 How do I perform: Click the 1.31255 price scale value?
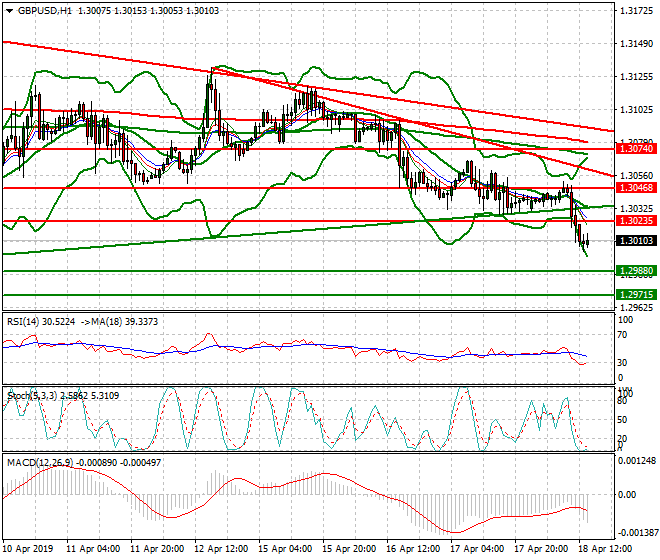pyautogui.click(x=636, y=77)
